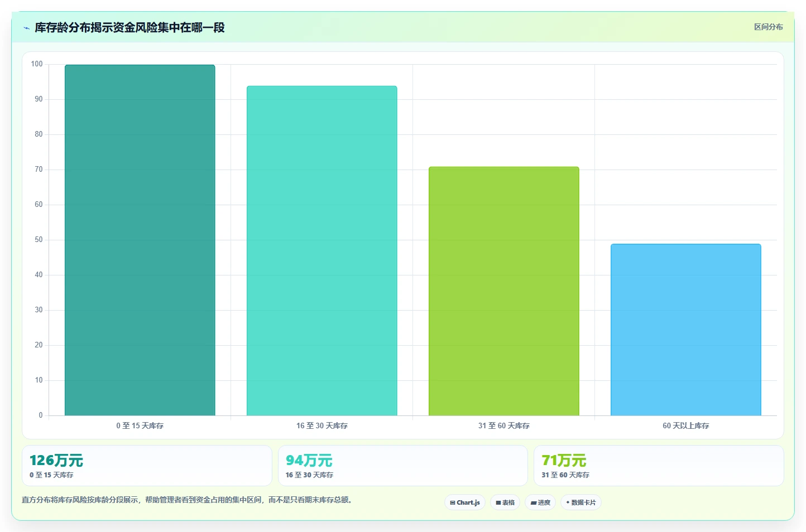Click the 区间分布 label in header
Image resolution: width=806 pixels, height=532 pixels.
pos(768,27)
